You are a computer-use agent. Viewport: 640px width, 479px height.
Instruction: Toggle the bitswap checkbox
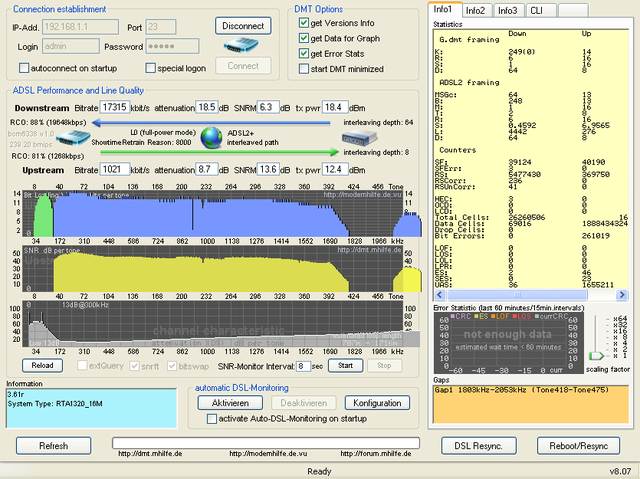(172, 366)
